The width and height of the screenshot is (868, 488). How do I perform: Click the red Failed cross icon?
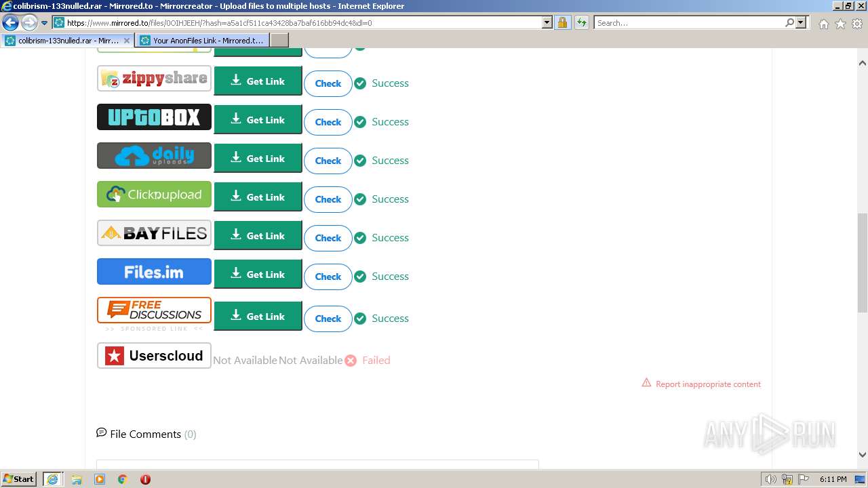pos(351,361)
